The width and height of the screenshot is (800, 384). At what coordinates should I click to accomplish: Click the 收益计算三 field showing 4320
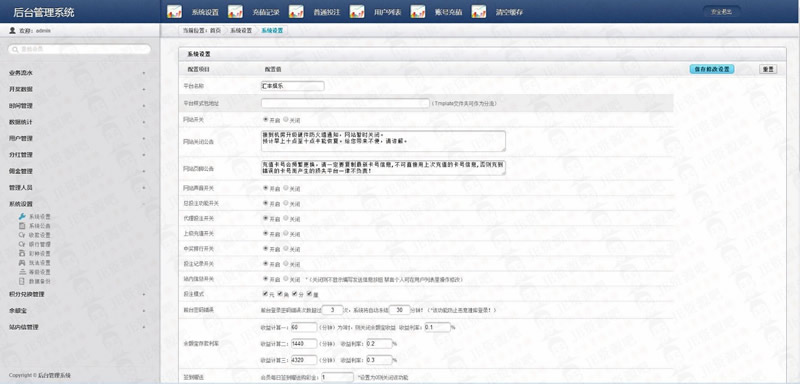pos(304,360)
